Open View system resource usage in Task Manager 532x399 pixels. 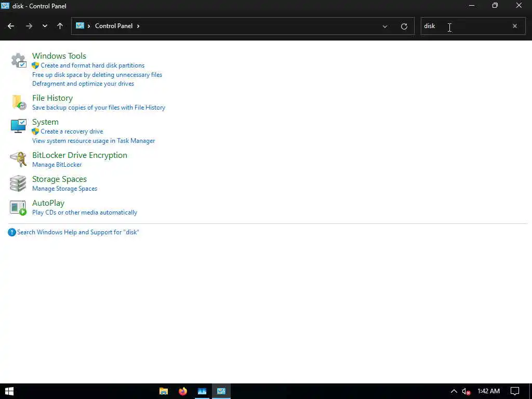point(94,140)
